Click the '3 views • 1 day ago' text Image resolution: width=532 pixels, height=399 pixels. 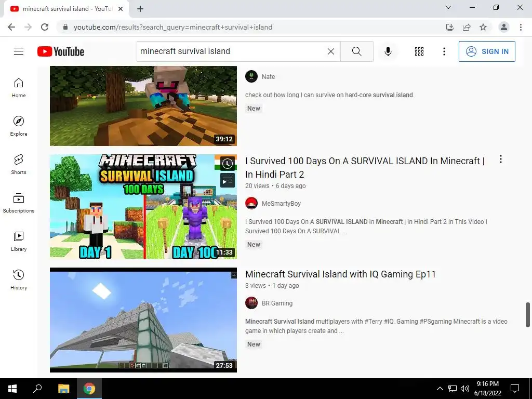272,286
